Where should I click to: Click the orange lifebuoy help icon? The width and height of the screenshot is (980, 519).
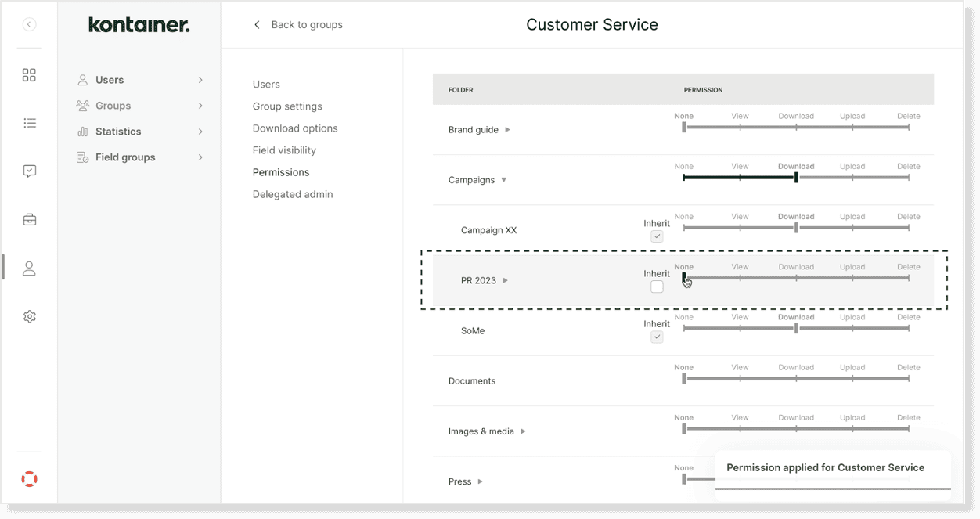pyautogui.click(x=29, y=479)
